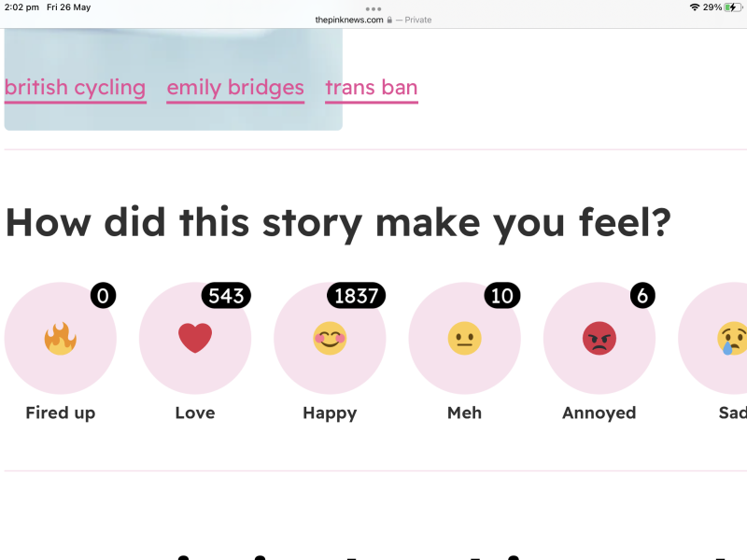The height and width of the screenshot is (560, 747).
Task: Choose the Meh neutral face emoji
Action: click(464, 338)
